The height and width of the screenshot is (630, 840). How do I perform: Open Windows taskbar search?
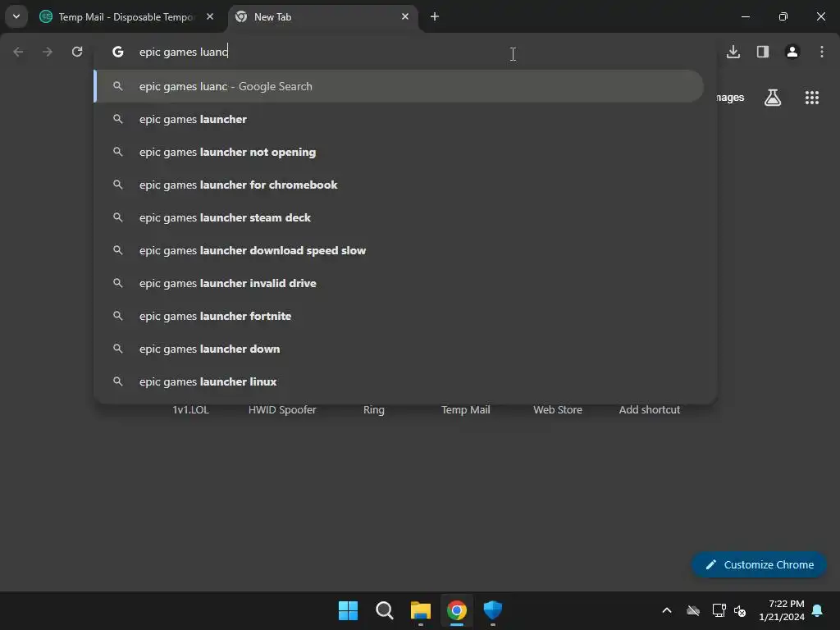click(x=384, y=610)
